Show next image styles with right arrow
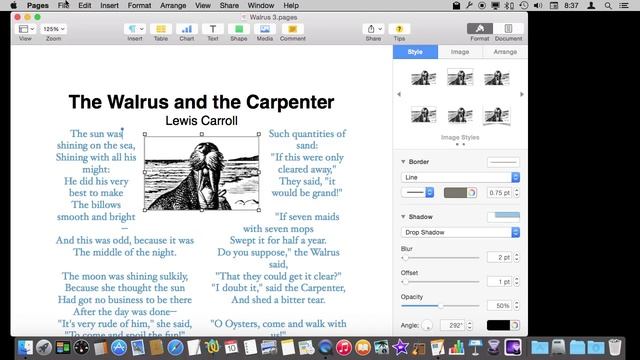Image resolution: width=640 pixels, height=360 pixels. click(522, 94)
